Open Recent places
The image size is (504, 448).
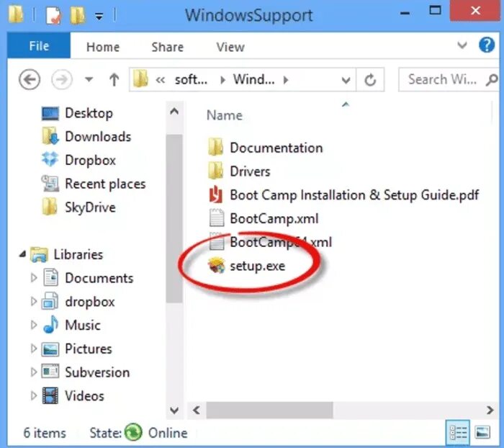pyautogui.click(x=105, y=184)
